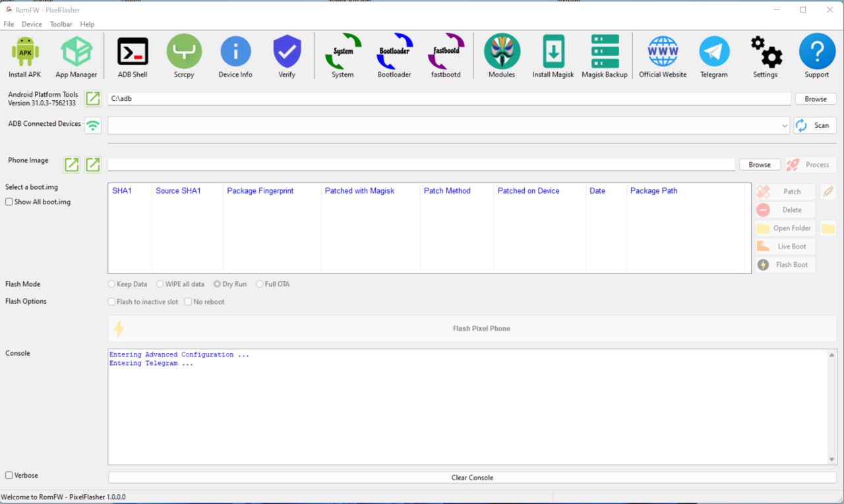This screenshot has width=844, height=504.
Task: Click the pencil edit icon beside Patch
Action: click(x=828, y=191)
